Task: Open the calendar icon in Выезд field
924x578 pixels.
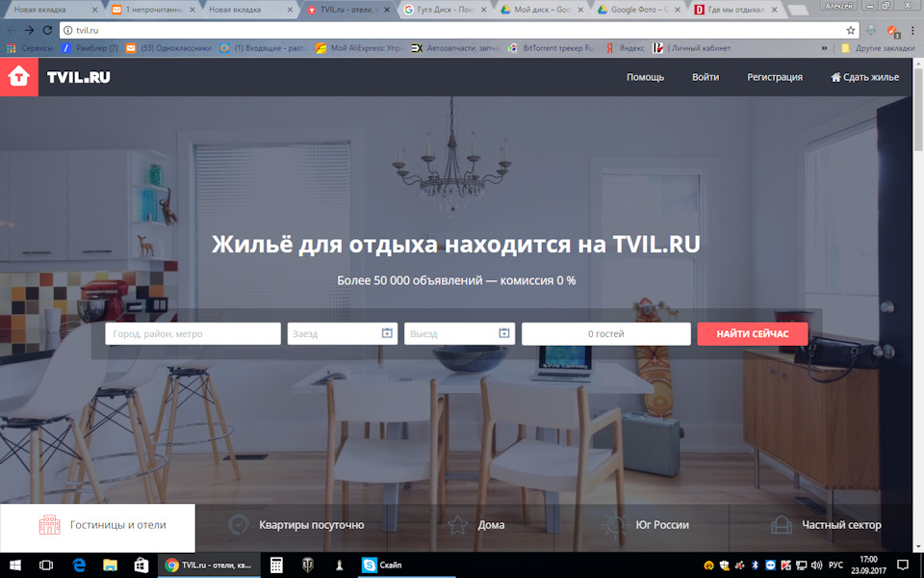Action: click(503, 333)
